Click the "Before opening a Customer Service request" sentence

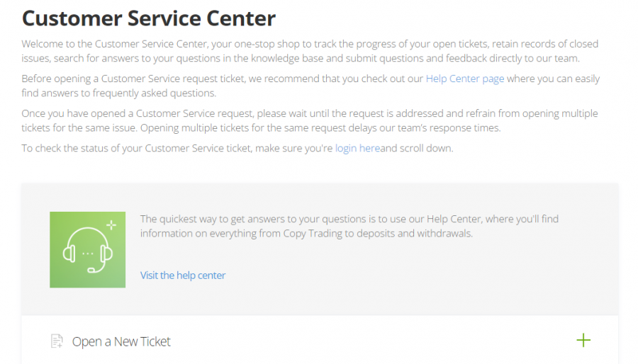[x=213, y=79]
